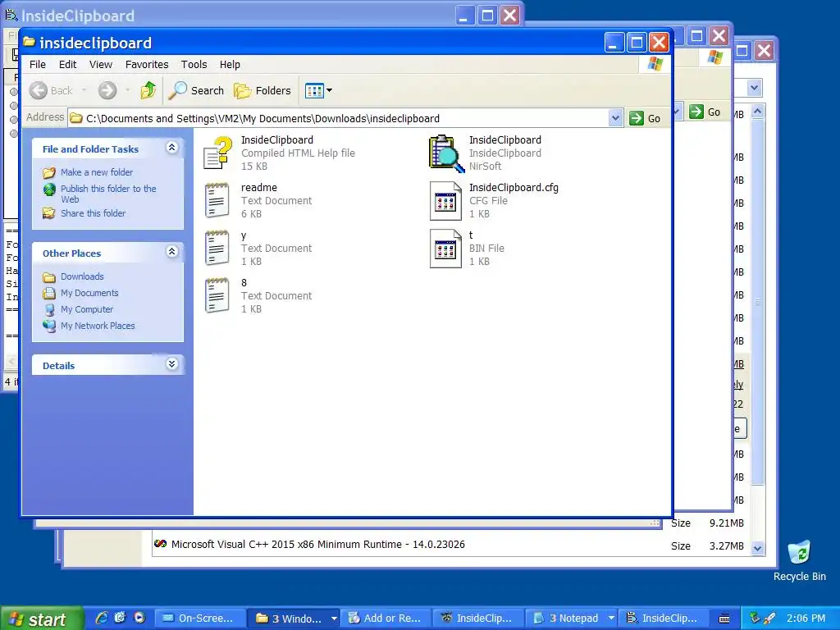Open the View menu
840x630 pixels.
(x=101, y=64)
